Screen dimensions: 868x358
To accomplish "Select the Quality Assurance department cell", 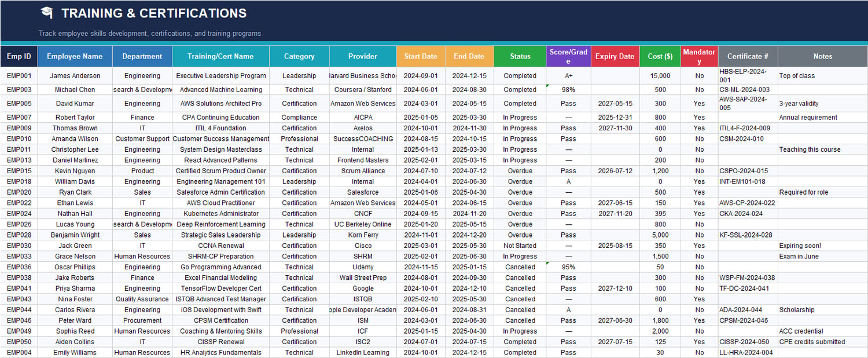I will (x=142, y=299).
